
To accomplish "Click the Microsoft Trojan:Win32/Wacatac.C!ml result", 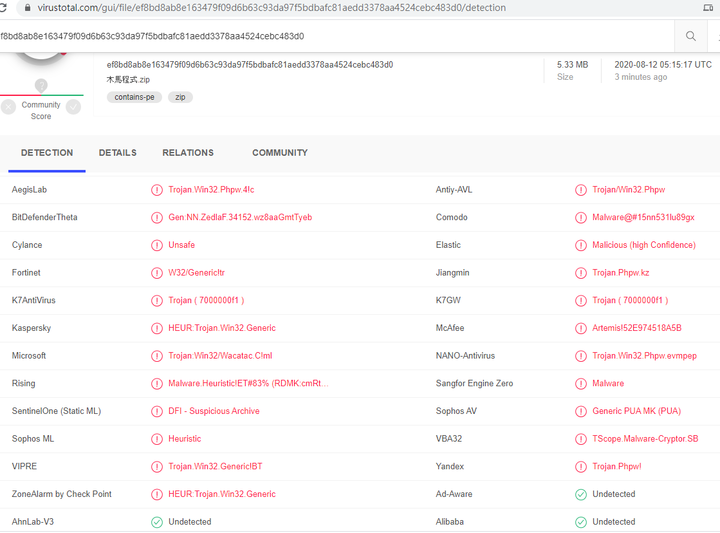I will coord(220,356).
